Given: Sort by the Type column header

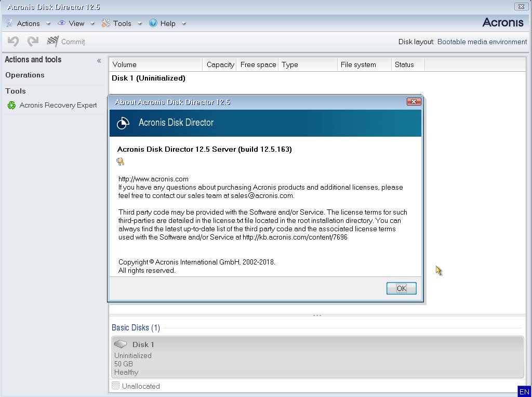Looking at the screenshot, I should [308, 64].
